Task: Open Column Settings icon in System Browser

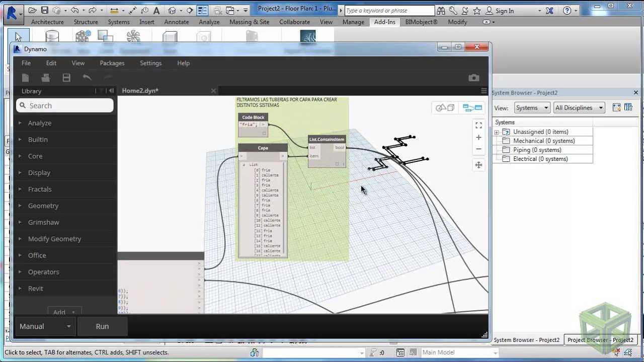Action: (628, 107)
